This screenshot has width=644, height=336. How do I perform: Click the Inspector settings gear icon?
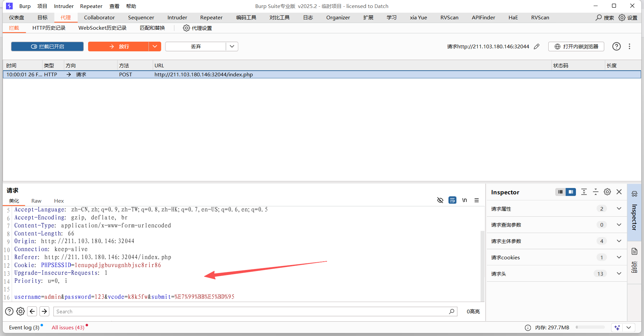(x=607, y=192)
